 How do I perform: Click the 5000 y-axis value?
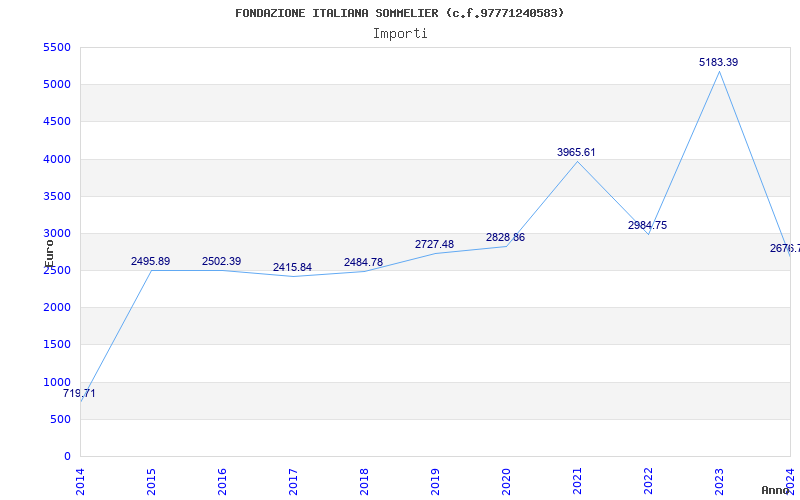57,84
